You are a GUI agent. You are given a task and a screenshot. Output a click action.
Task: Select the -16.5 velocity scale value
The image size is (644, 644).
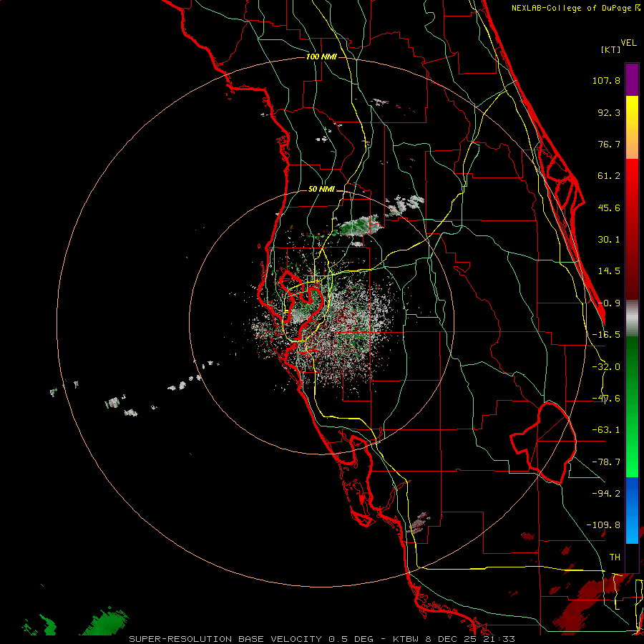[x=606, y=335]
